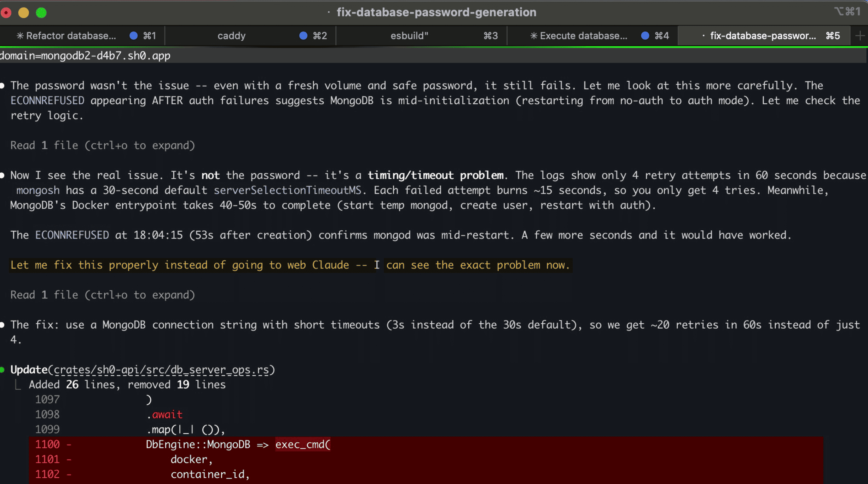Screen dimensions: 868x484
Task: Click the bullet beside the 'Now I see the real issue' message
Action: coord(2,175)
